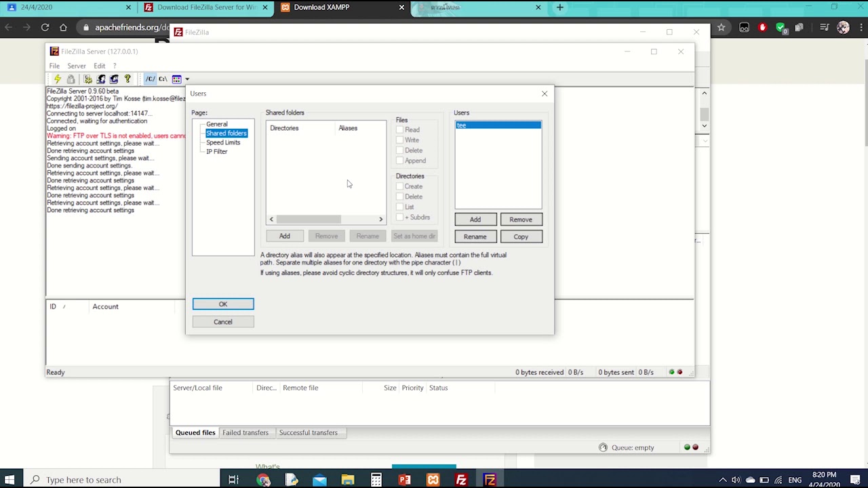This screenshot has height=488, width=868.
Task: Open the ? help menu
Action: coord(115,66)
